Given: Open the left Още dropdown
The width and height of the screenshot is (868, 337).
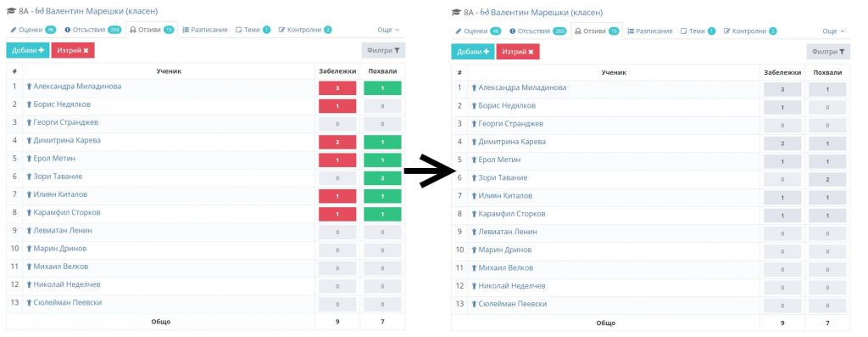Looking at the screenshot, I should coord(388,30).
